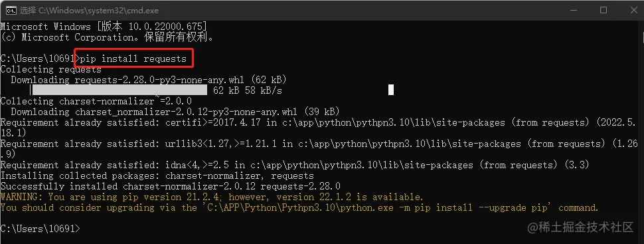
Task: Click the Microsoft Windows version line
Action: [x=104, y=27]
